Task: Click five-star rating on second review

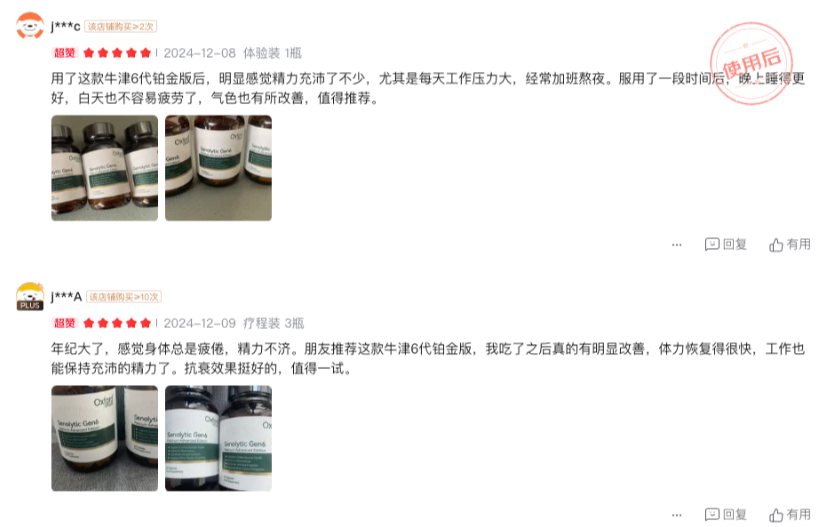Action: (117, 323)
